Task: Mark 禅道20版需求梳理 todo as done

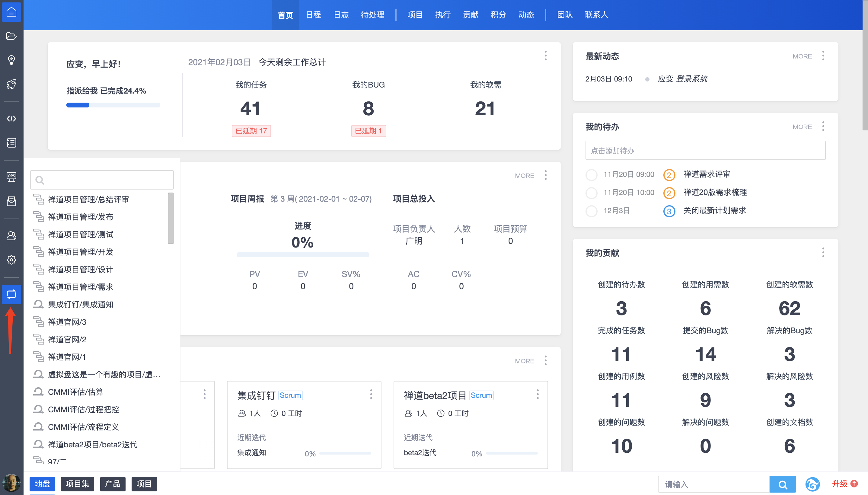Action: (x=591, y=193)
